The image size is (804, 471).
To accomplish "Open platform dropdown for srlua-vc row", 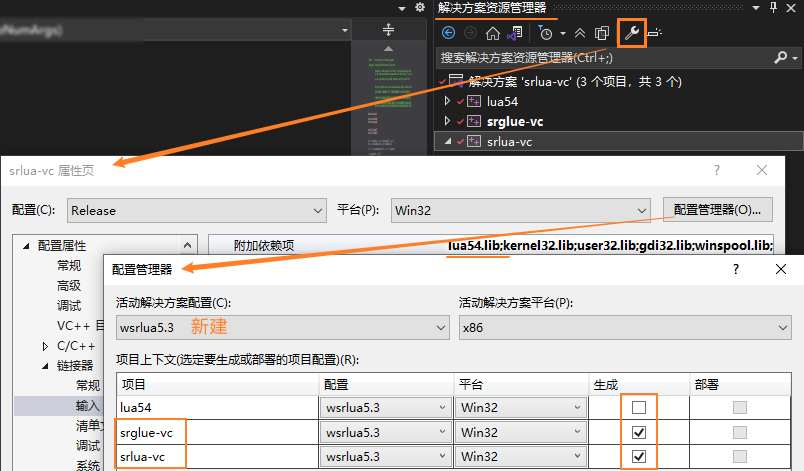I will coord(520,456).
